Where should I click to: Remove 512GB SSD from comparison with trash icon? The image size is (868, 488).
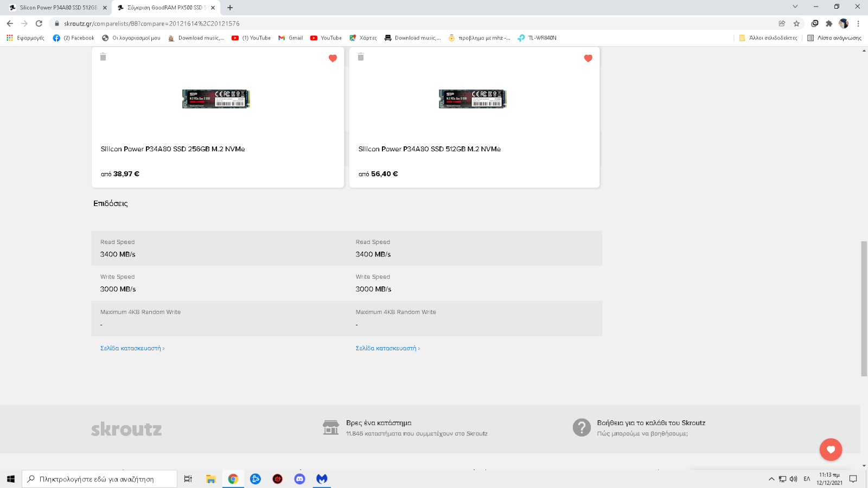[361, 57]
